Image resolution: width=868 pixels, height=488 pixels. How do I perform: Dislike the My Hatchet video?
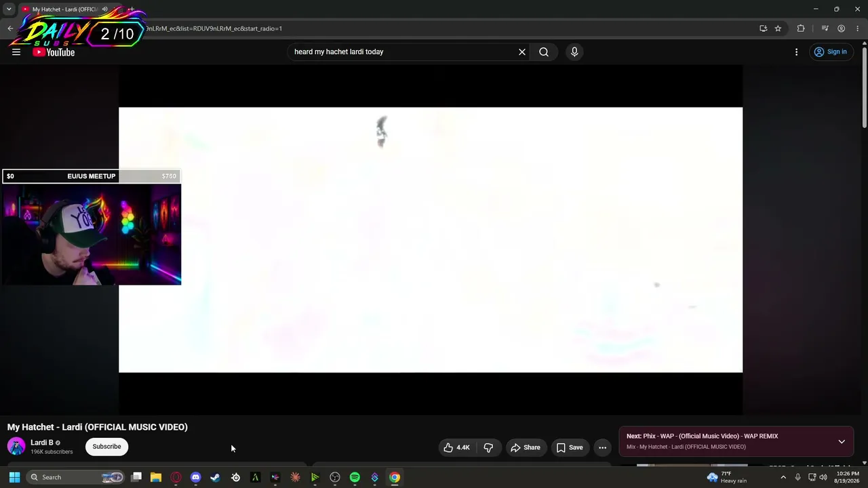488,447
